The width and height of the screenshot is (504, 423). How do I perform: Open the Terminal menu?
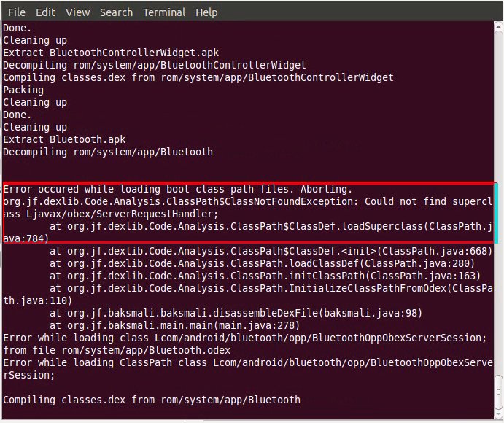coord(164,12)
